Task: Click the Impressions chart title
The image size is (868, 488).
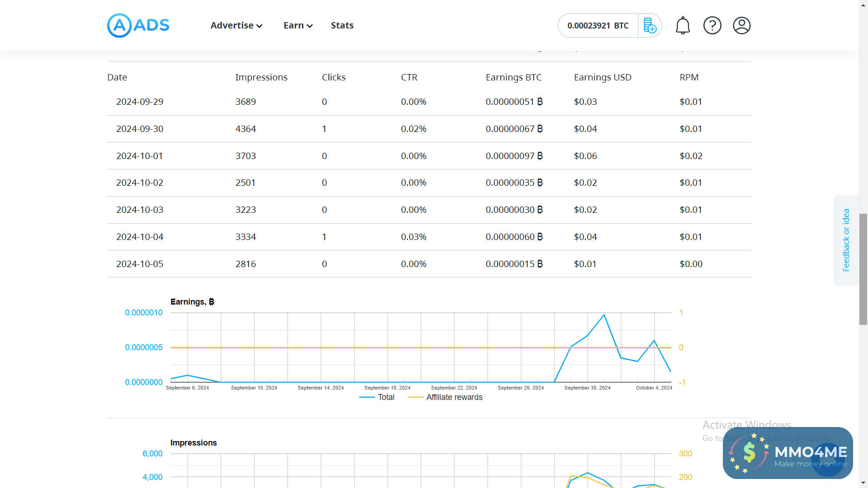Action: (x=193, y=443)
